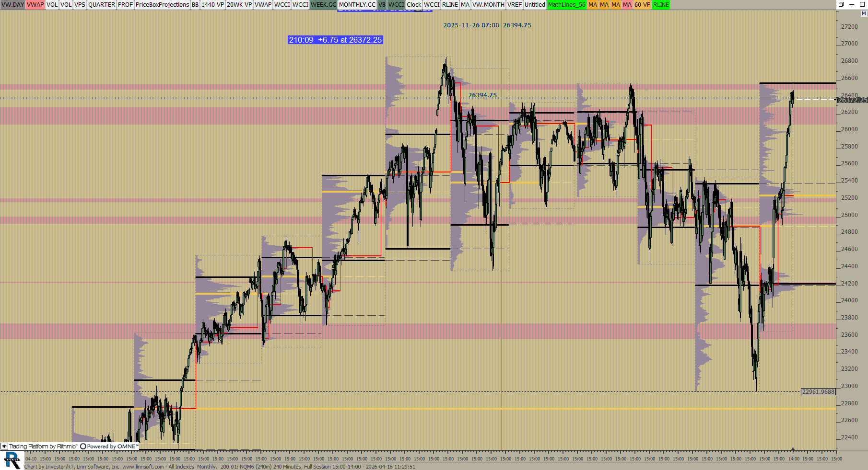
Task: Select the VW.DAY toolbar button
Action: click(12, 5)
